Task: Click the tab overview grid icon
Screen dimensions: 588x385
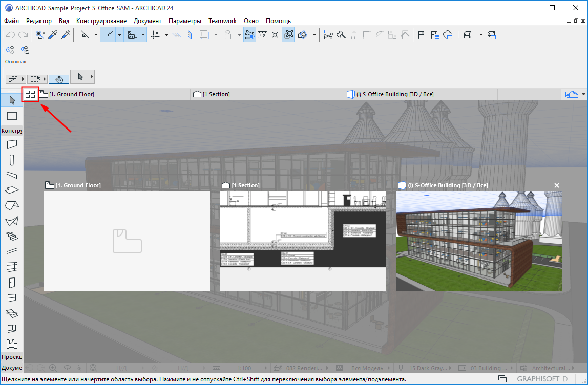Action: click(x=30, y=94)
